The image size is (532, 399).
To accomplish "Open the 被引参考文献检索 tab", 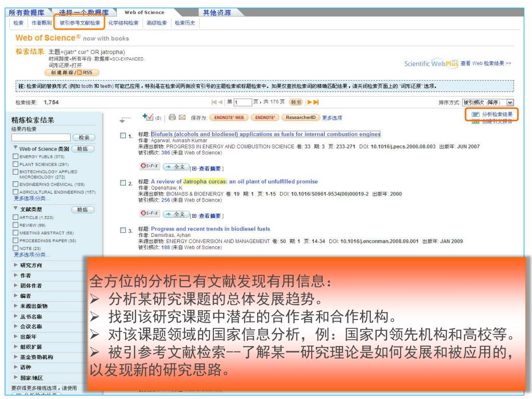I will point(80,23).
